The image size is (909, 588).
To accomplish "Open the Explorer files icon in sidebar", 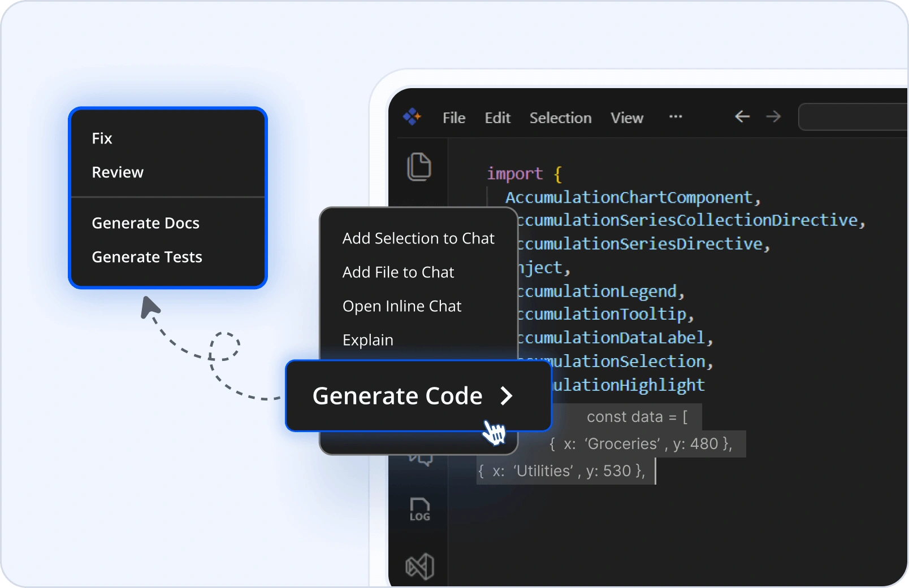I will (419, 167).
